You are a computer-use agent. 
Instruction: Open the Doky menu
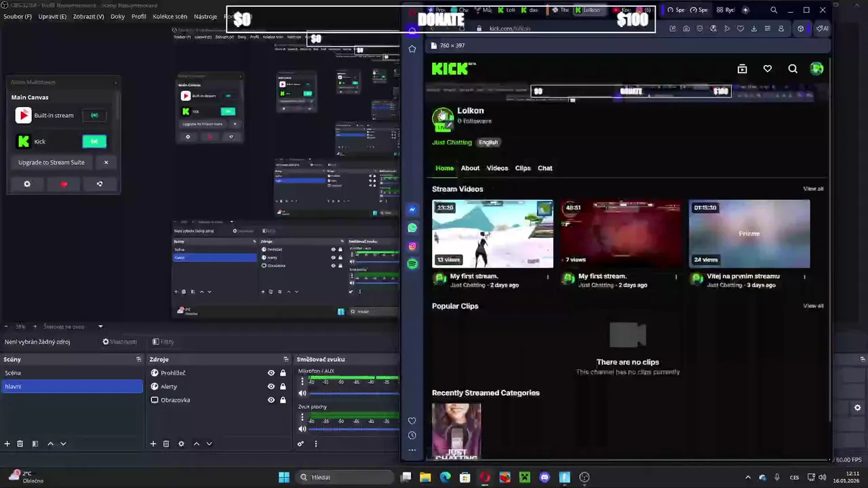click(x=118, y=16)
